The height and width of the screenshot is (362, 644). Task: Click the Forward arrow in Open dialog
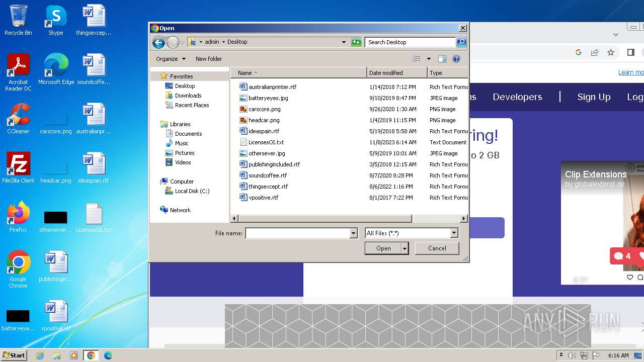173,43
